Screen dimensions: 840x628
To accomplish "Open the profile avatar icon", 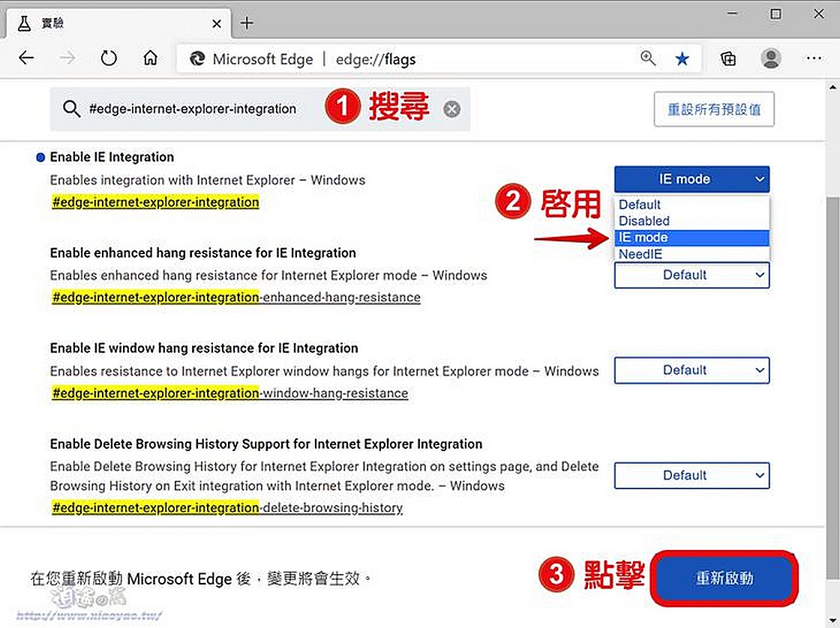I will pos(772,58).
